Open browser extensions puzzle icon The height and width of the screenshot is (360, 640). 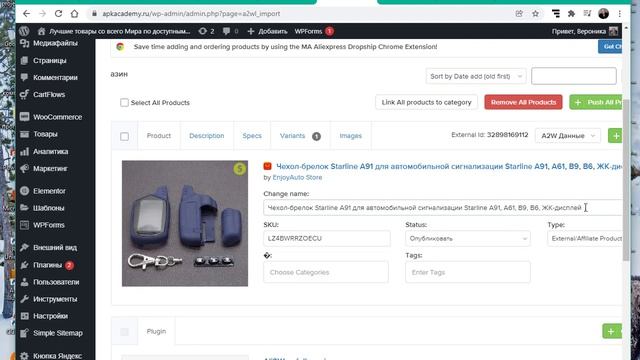571,13
